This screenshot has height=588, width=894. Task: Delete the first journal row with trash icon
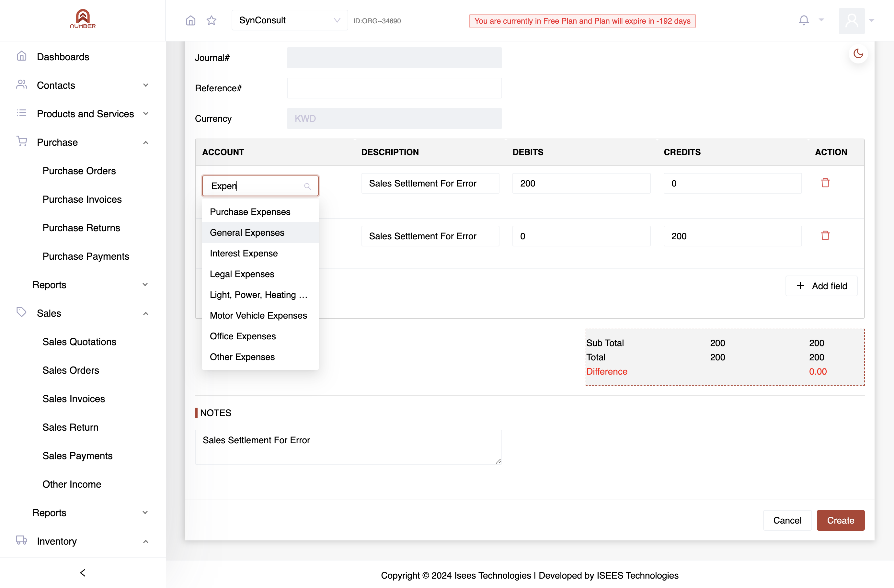coord(825,183)
